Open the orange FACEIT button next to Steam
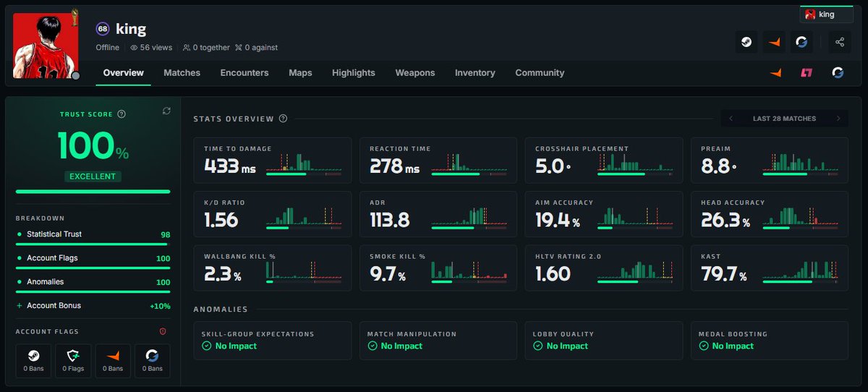Screen dimensions: 868x392 (774, 42)
